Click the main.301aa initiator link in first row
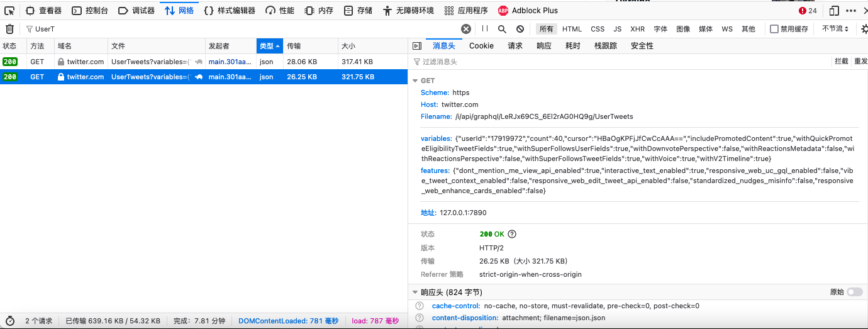The height and width of the screenshot is (329, 868). coord(230,62)
